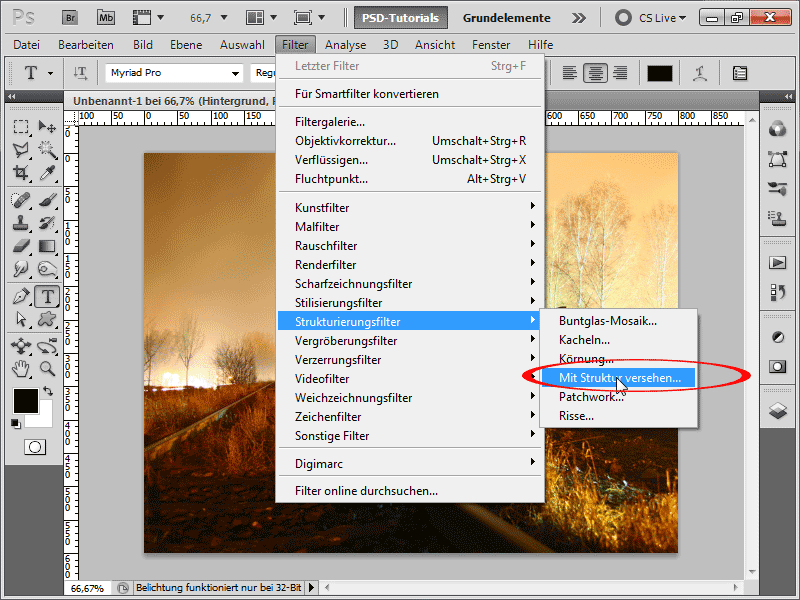Switch to Grundelemente workspace
Image resolution: width=800 pixels, height=600 pixels.
tap(507, 18)
